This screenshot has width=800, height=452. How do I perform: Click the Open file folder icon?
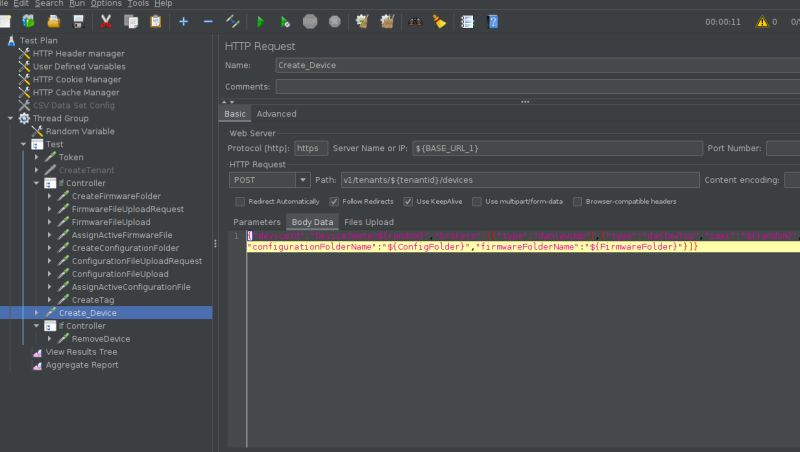pyautogui.click(x=54, y=21)
